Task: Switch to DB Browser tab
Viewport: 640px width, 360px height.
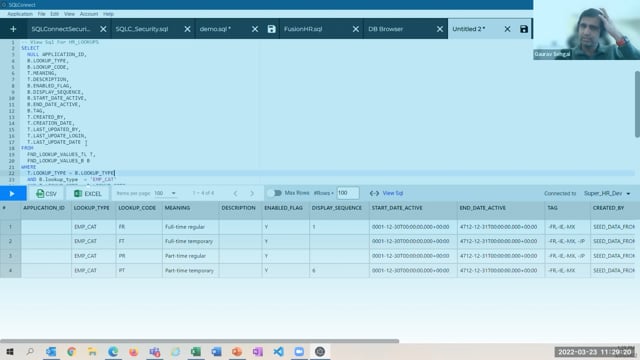Action: point(385,29)
